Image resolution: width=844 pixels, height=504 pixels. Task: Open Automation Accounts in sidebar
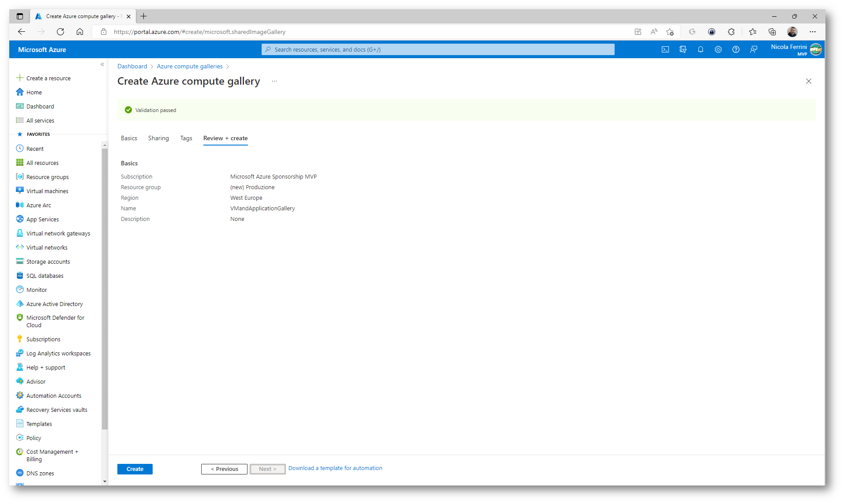(54, 396)
